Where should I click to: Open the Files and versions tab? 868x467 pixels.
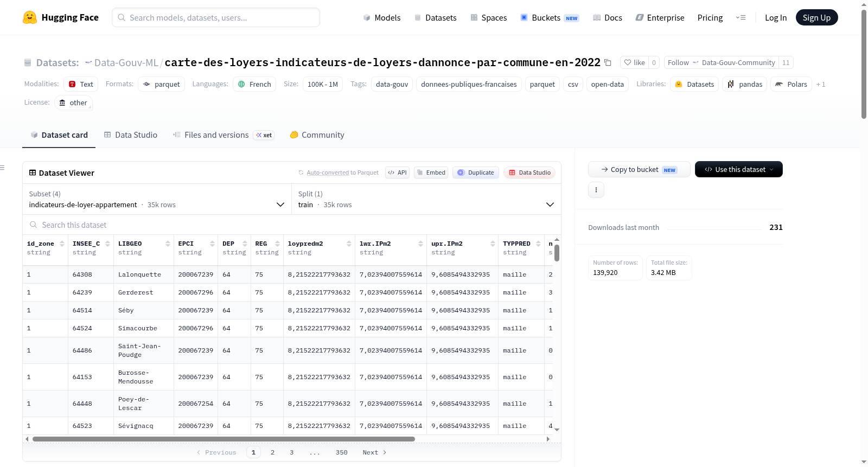coord(224,135)
